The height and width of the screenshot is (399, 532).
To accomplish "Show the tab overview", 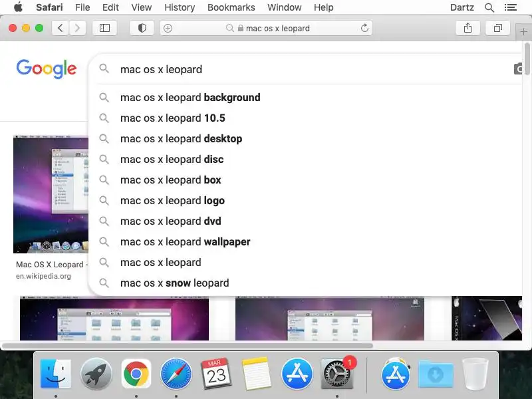I will coord(497,28).
